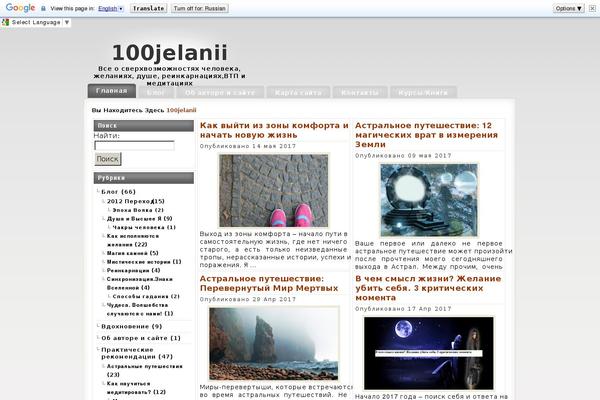The height and width of the screenshot is (400, 600).
Task: Click the 100jelanii breadcrumb link
Action: tap(181, 110)
